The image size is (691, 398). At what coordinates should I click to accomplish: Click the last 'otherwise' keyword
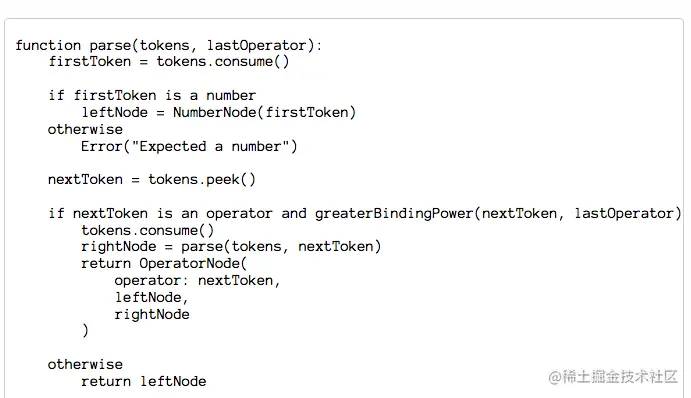coord(85,365)
